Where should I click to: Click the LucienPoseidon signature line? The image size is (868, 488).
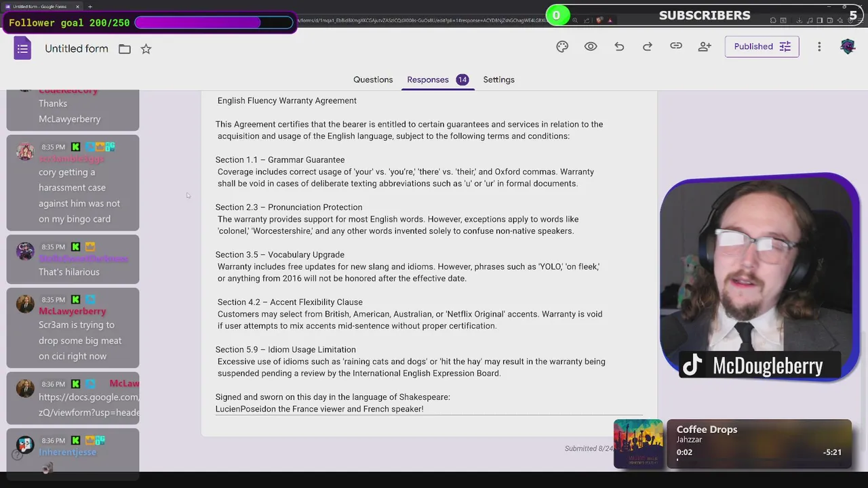(x=319, y=409)
